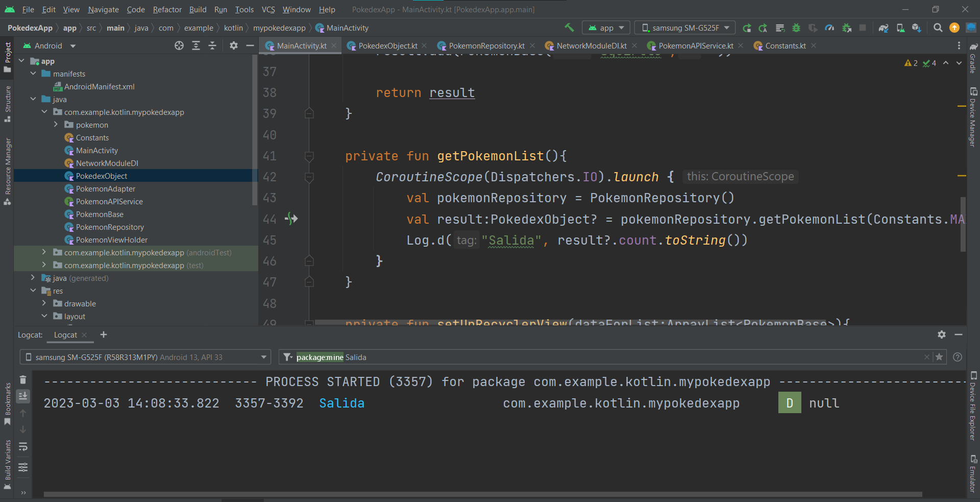Clear Logcat with the trash icon
The height and width of the screenshot is (502, 980).
23,379
